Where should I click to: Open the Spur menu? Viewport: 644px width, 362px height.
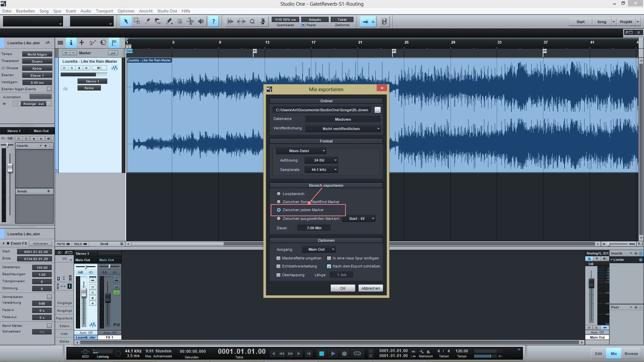57,11
